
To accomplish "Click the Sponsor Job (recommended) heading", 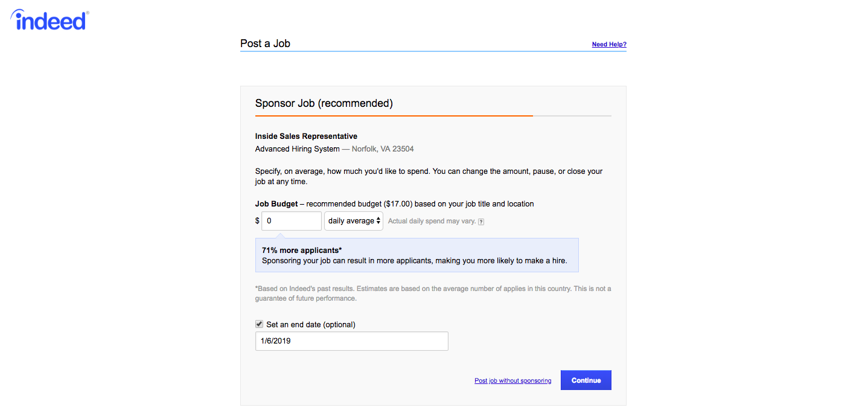I will pyautogui.click(x=324, y=103).
